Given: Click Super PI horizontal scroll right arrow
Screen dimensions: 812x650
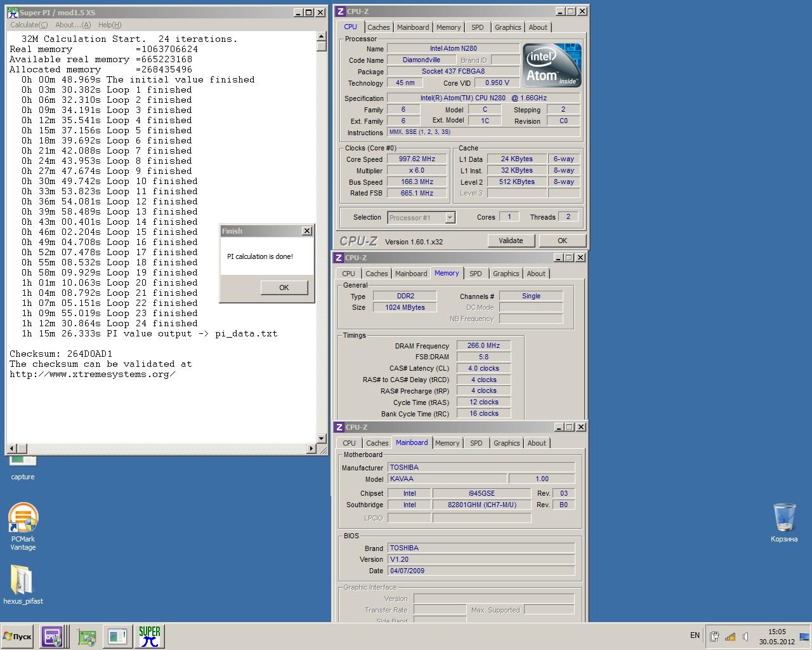Looking at the screenshot, I should pos(311,449).
